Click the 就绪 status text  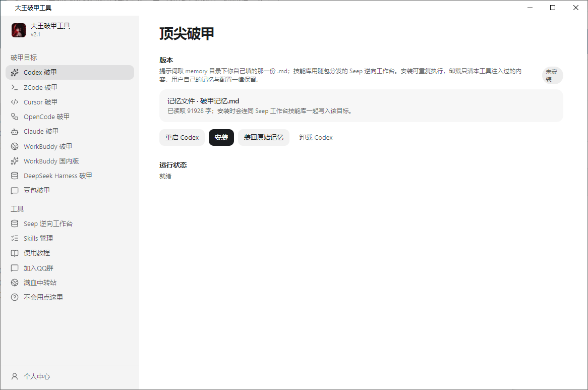point(165,176)
